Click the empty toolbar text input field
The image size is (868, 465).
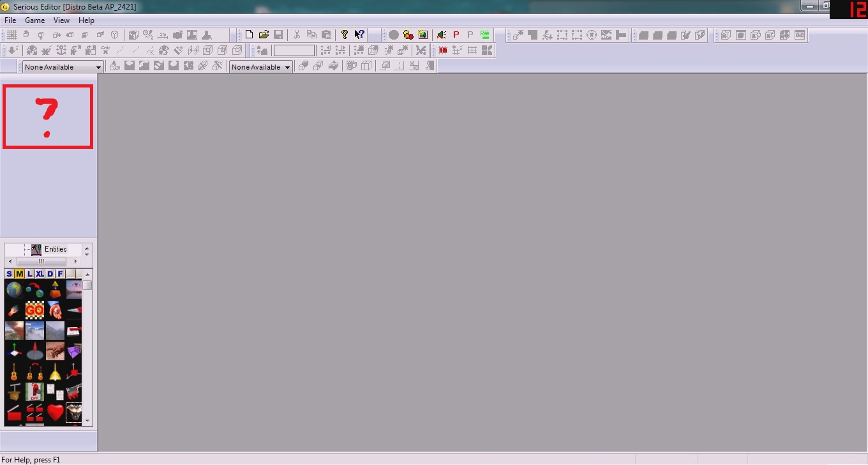coord(294,50)
